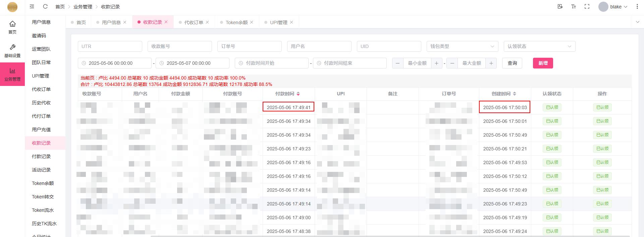Viewport: 644px width, 237px height.
Task: Click the pink 新增 button
Action: click(543, 63)
